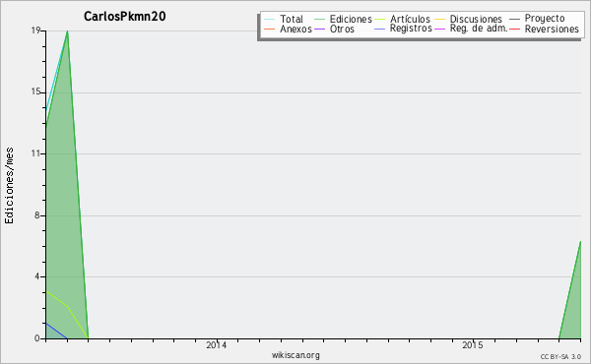Click the 2015 x-axis label

coord(473,344)
